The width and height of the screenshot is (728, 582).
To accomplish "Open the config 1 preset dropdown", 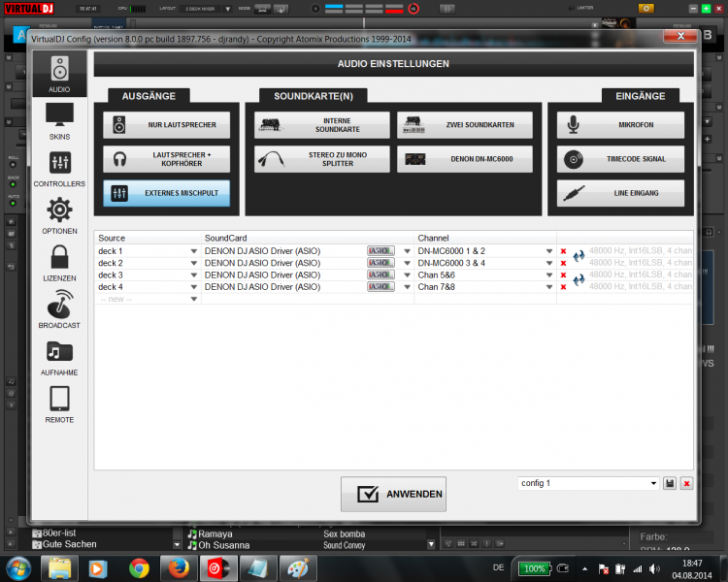I will 653,483.
